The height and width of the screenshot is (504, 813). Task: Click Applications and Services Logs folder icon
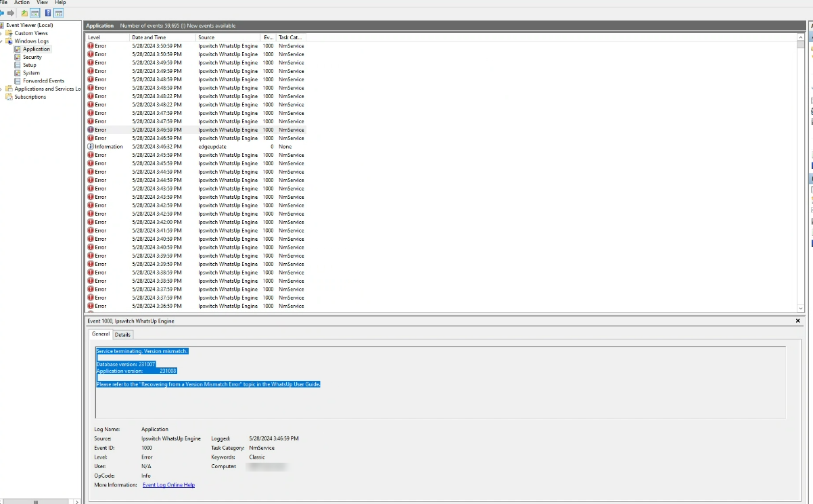(9, 89)
